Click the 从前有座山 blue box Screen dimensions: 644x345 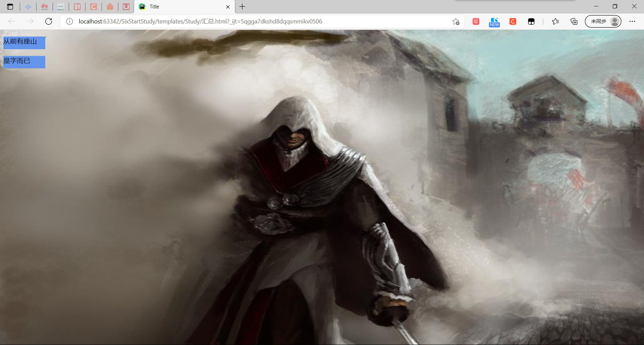tap(24, 43)
